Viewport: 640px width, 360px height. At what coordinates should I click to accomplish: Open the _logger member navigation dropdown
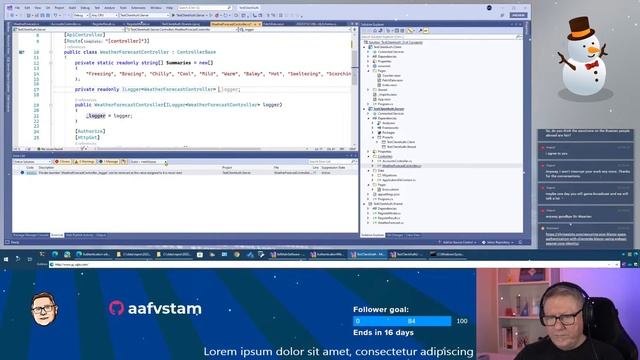(295, 29)
